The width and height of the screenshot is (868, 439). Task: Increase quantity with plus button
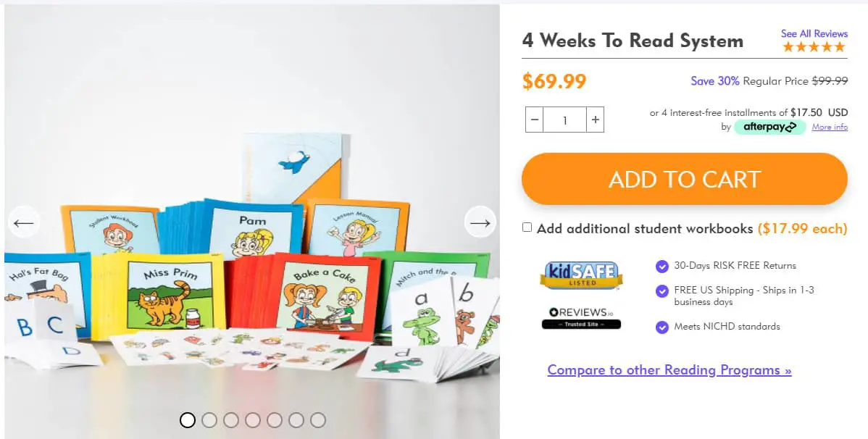pyautogui.click(x=595, y=120)
